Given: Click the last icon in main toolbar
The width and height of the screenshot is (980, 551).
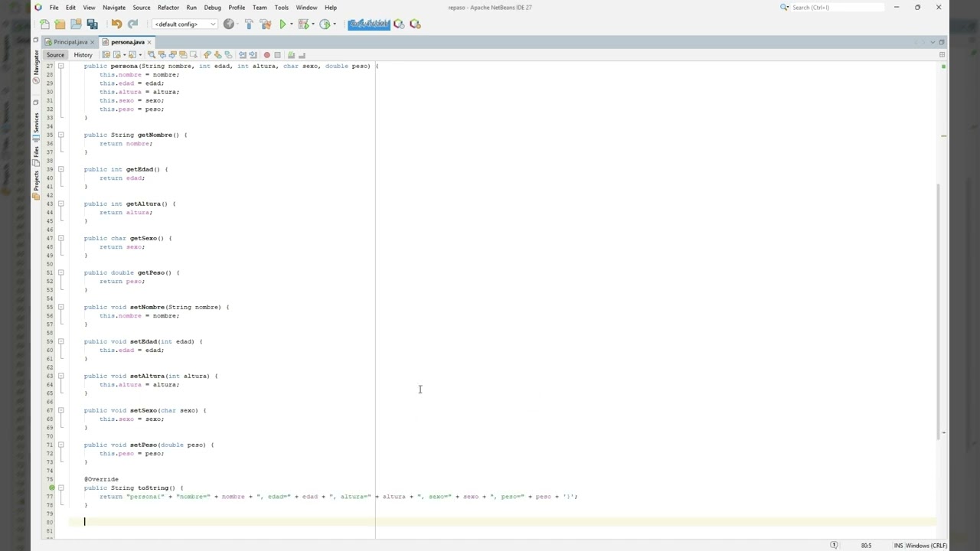Looking at the screenshot, I should point(415,24).
